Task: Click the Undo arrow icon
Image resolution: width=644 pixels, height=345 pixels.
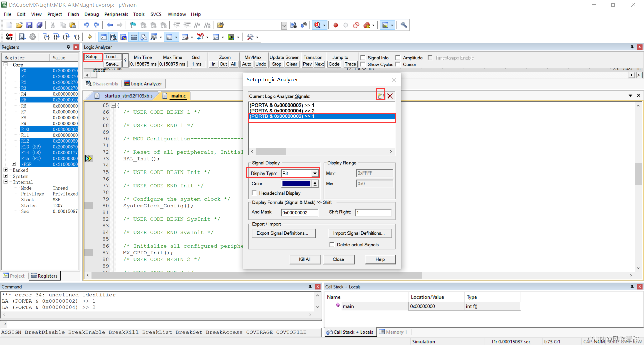Action: (87, 25)
